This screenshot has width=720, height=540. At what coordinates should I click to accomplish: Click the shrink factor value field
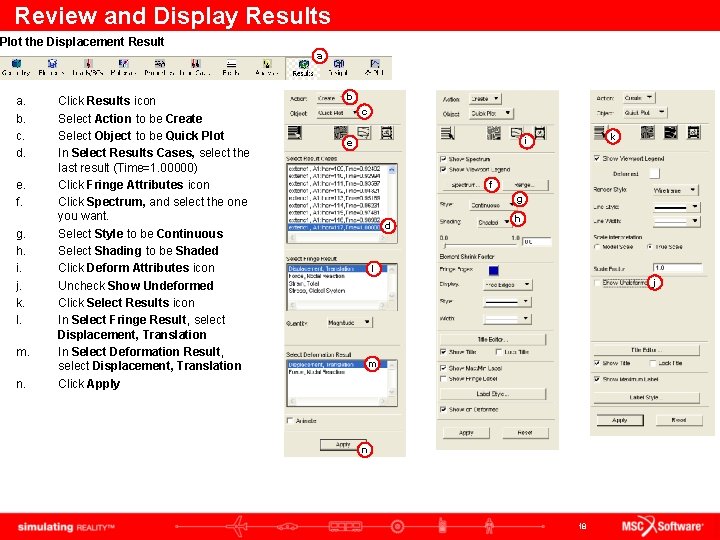pyautogui.click(x=537, y=242)
